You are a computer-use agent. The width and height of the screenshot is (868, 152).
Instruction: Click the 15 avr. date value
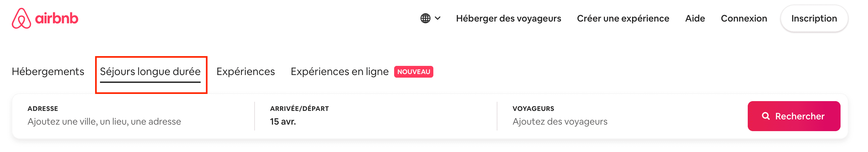(283, 122)
